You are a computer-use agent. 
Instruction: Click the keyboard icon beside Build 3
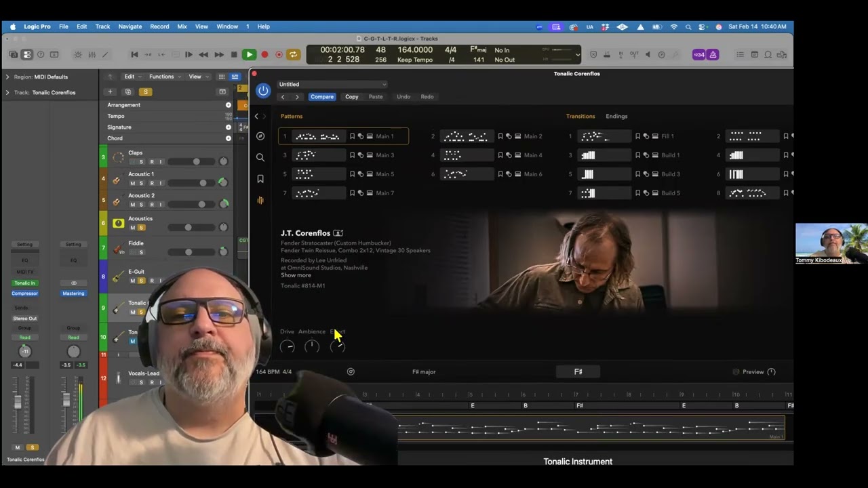pyautogui.click(x=655, y=174)
